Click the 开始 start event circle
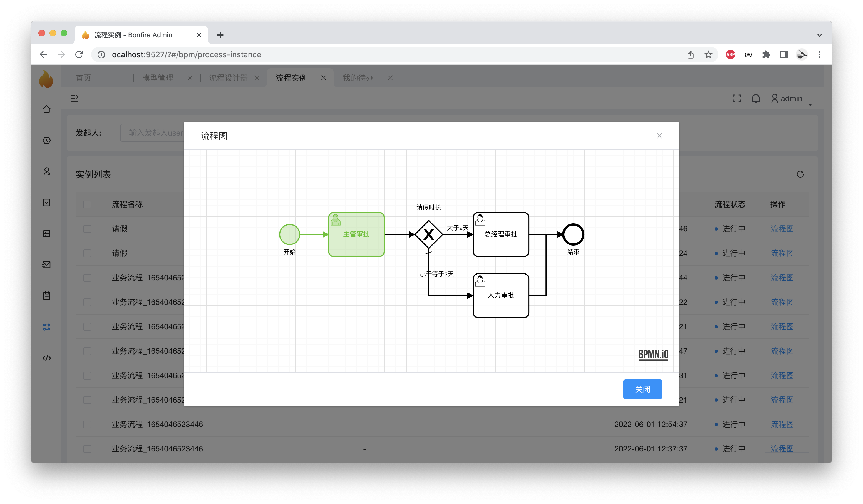 (x=289, y=234)
